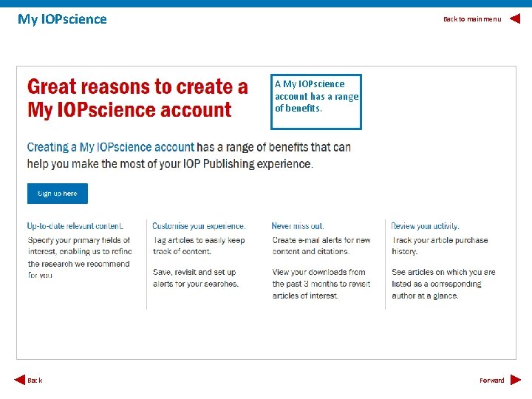This screenshot has width=532, height=399.
Task: Click the 'Never miss out.' heading
Action: pyautogui.click(x=298, y=226)
